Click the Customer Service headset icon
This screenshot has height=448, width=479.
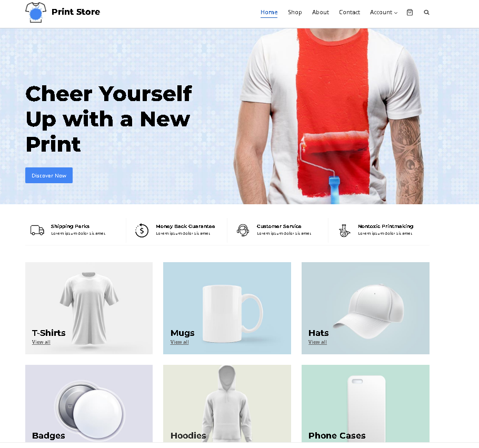coord(243,230)
